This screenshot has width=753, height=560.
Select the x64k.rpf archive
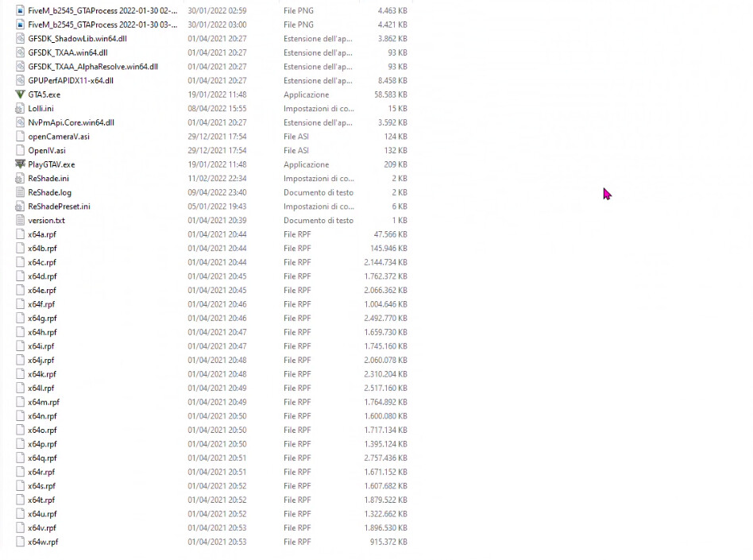(41, 374)
